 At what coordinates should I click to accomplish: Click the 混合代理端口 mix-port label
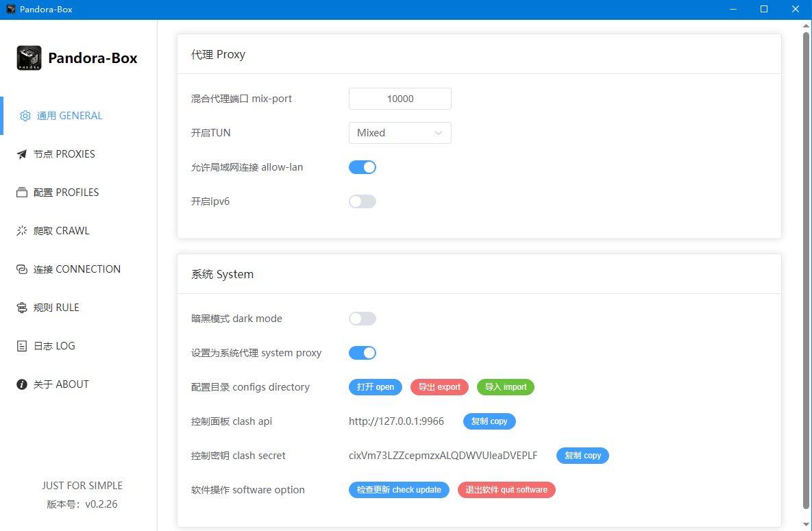click(241, 99)
